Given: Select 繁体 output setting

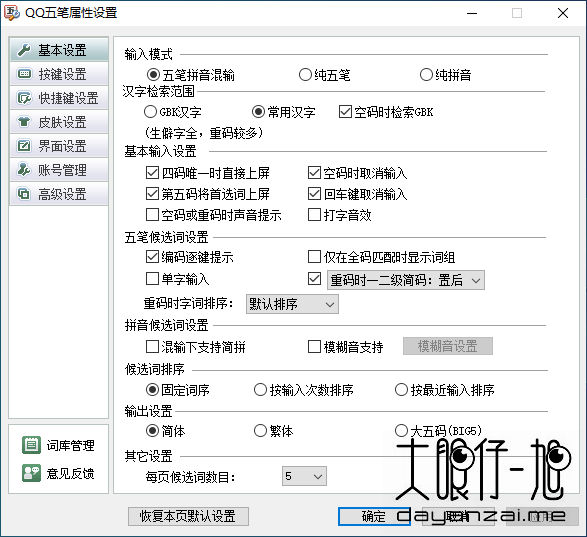Looking at the screenshot, I should [260, 431].
